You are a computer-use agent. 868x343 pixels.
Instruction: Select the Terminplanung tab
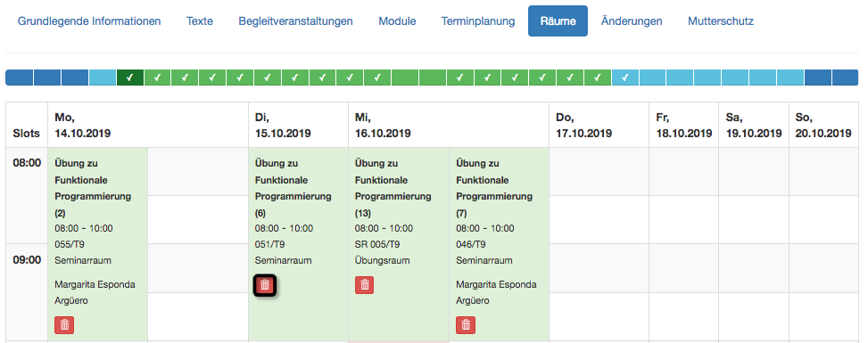point(478,21)
